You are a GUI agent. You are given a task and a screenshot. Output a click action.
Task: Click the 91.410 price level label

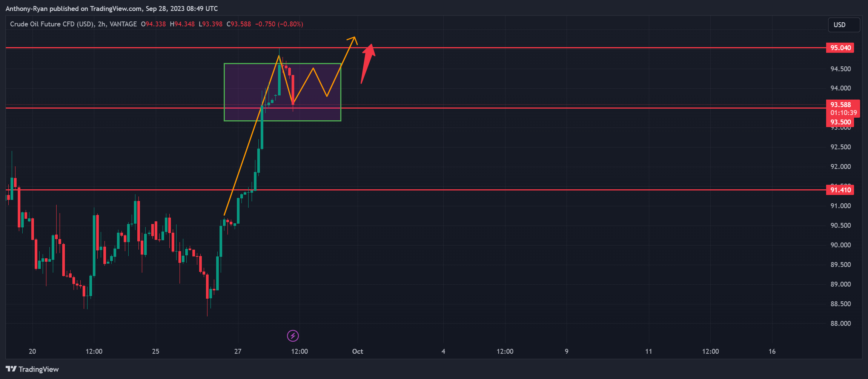(x=840, y=190)
